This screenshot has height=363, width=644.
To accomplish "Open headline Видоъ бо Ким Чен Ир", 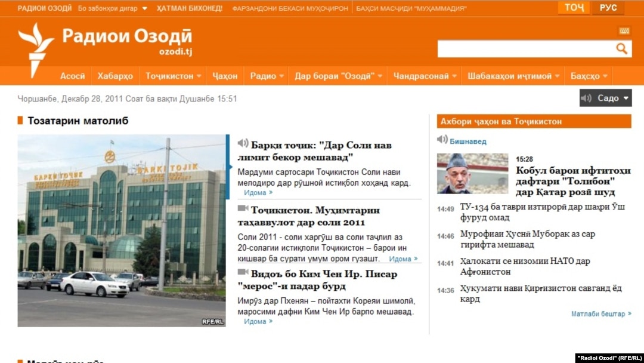I will [317, 280].
